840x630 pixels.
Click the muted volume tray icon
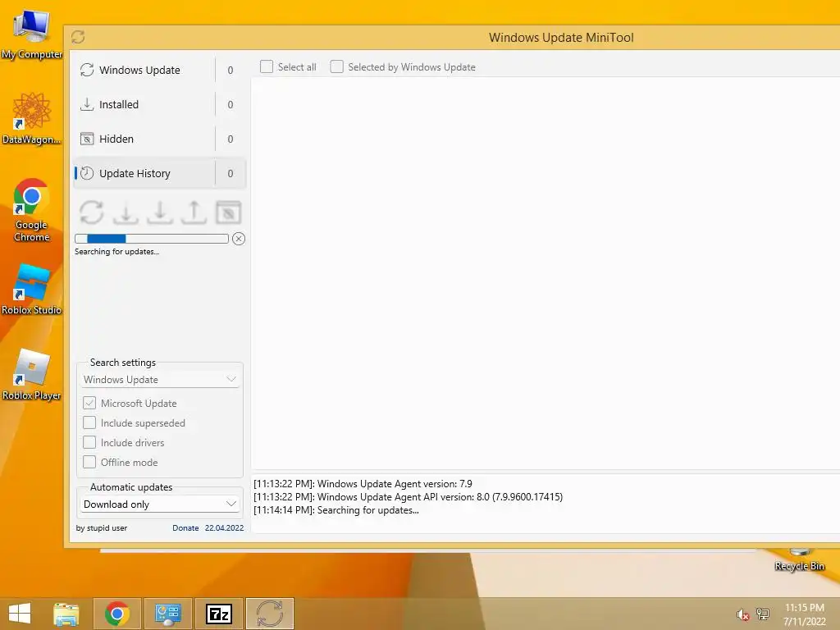click(742, 614)
